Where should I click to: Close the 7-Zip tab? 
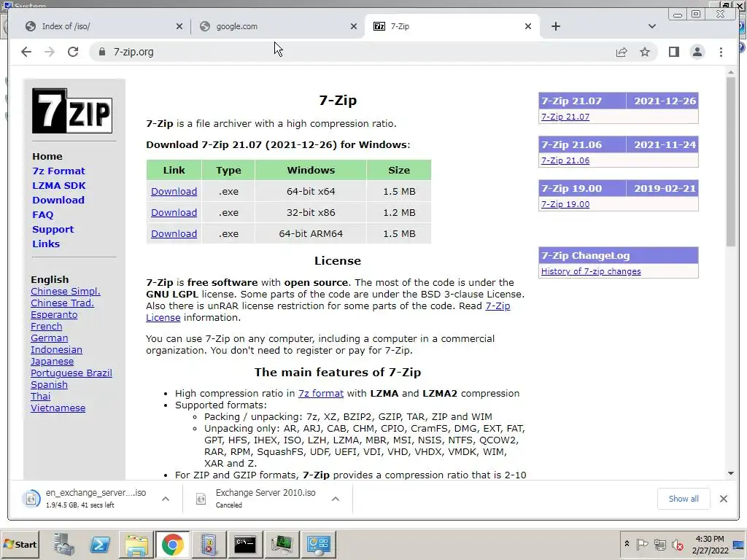point(528,26)
